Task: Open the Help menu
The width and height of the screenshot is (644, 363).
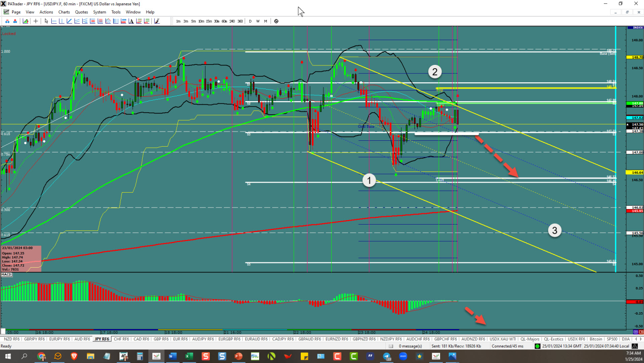Action: 150,12
